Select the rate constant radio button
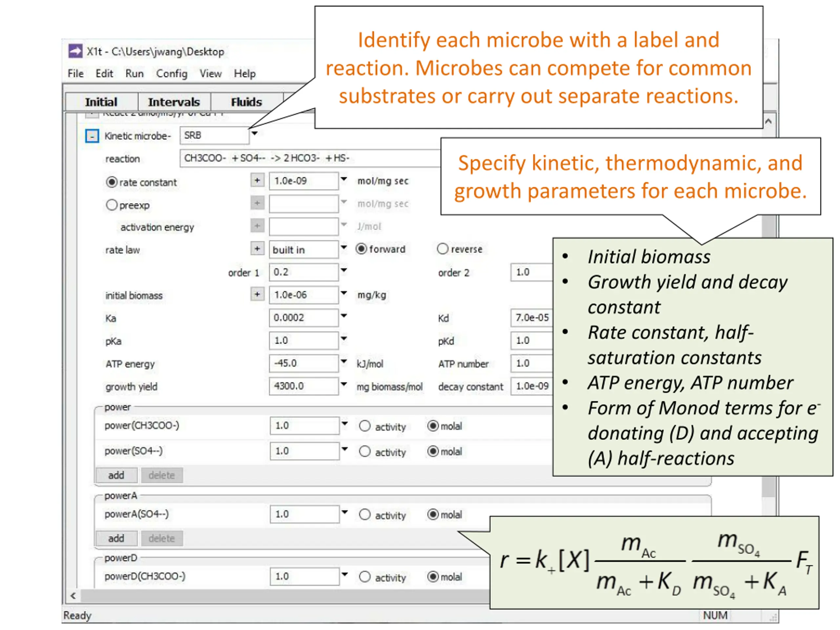Image resolution: width=840 pixels, height=630 pixels. tap(111, 182)
